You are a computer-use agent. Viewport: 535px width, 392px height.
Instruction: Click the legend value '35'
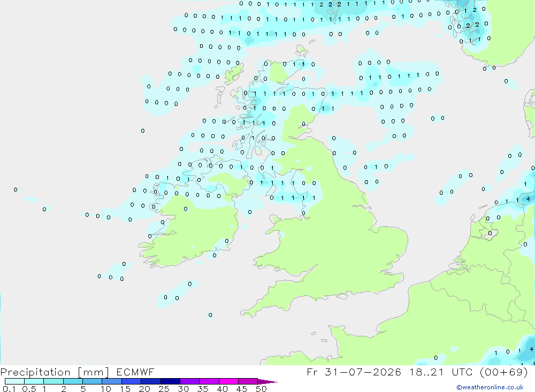coord(203,389)
